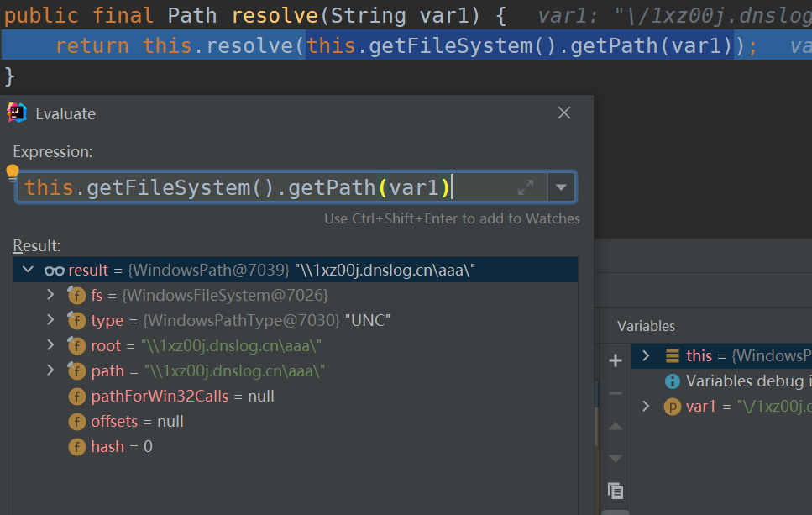
Task: Remove watch with the minus icon
Action: tap(616, 393)
